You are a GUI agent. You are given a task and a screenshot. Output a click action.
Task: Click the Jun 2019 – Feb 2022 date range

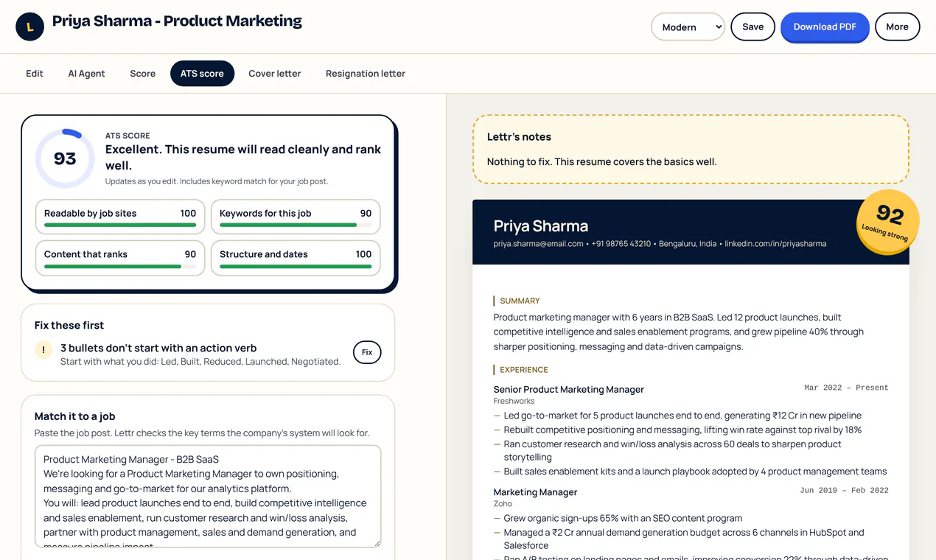click(844, 490)
